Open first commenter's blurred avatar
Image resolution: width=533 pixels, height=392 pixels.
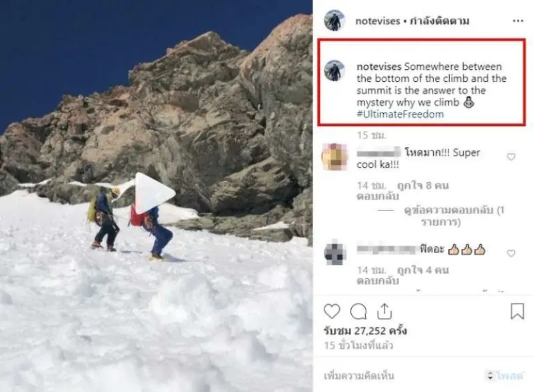click(334, 156)
